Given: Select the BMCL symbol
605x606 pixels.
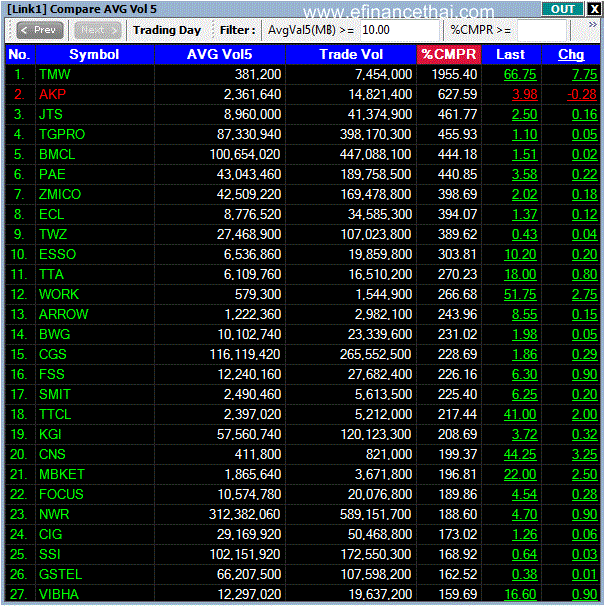Looking at the screenshot, I should (57, 155).
